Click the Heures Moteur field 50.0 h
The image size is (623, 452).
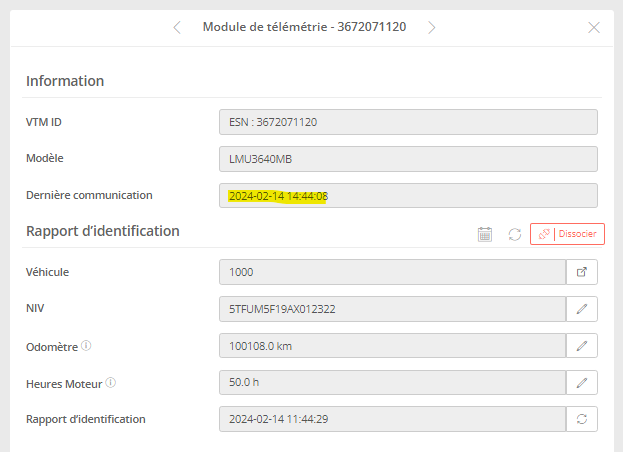[x=392, y=382]
